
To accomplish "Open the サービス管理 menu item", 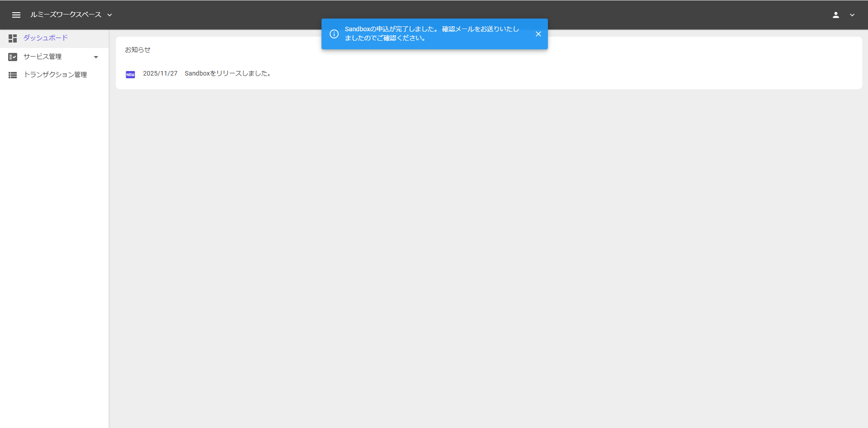I will (43, 57).
